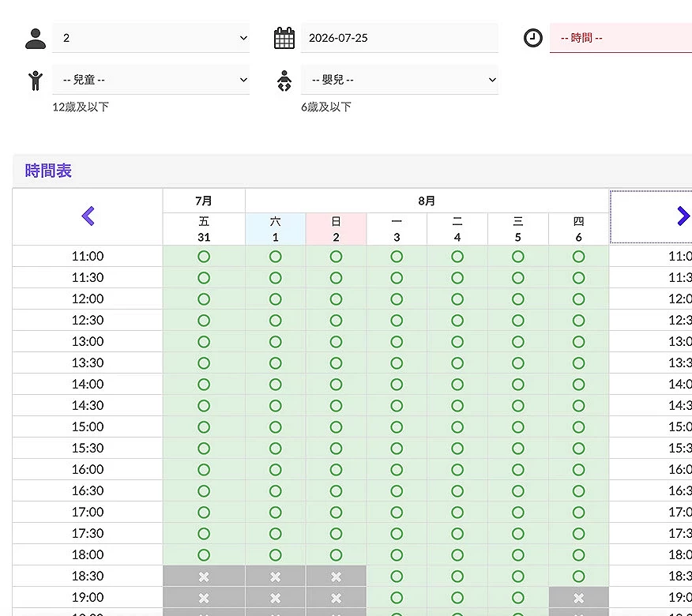Viewport: 692px width, 616px height.
Task: Select the 14:00 slot on Monday 3
Action: click(x=397, y=385)
